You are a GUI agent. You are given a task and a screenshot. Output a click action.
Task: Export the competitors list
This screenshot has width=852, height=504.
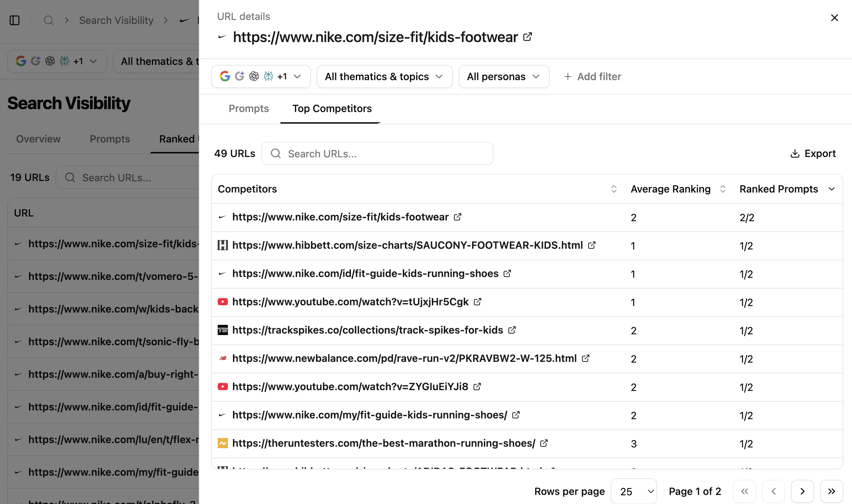813,153
